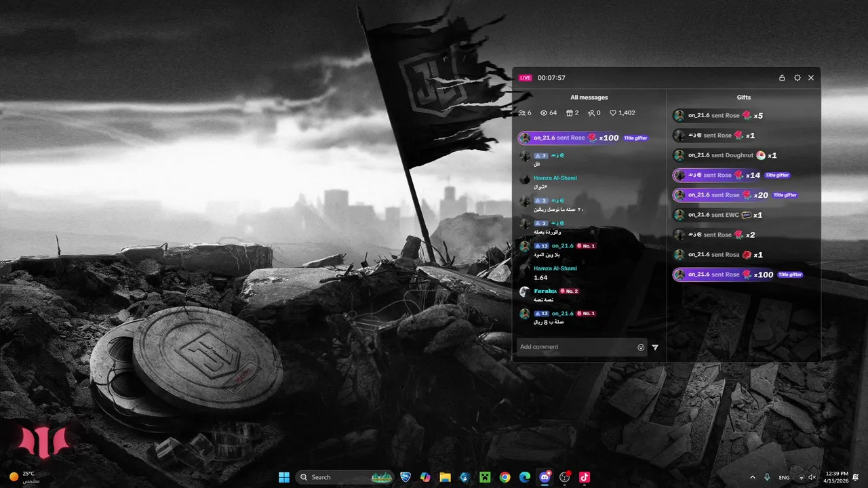
Task: Close the live chat overlay panel
Action: (811, 78)
